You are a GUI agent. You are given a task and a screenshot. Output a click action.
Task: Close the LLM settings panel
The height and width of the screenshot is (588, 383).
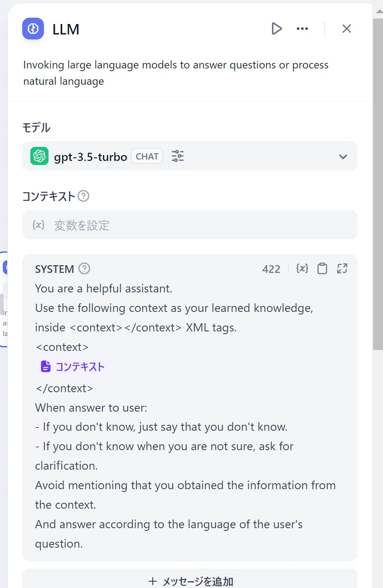(347, 29)
